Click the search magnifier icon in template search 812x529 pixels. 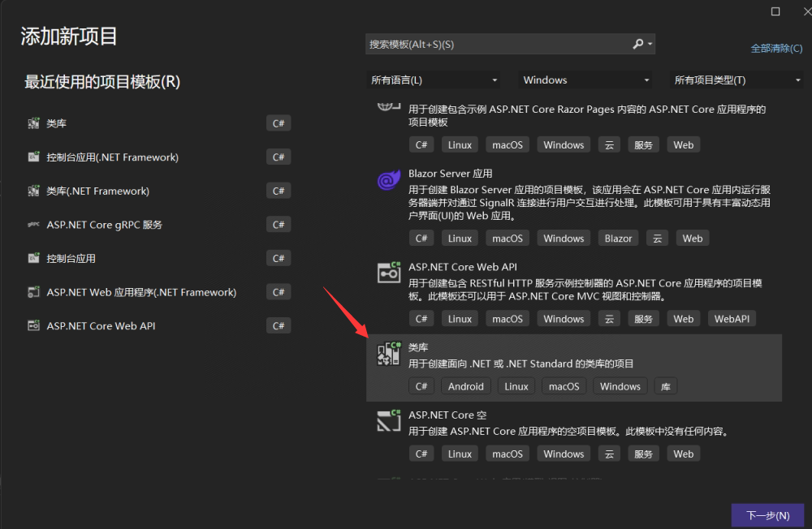coord(638,44)
